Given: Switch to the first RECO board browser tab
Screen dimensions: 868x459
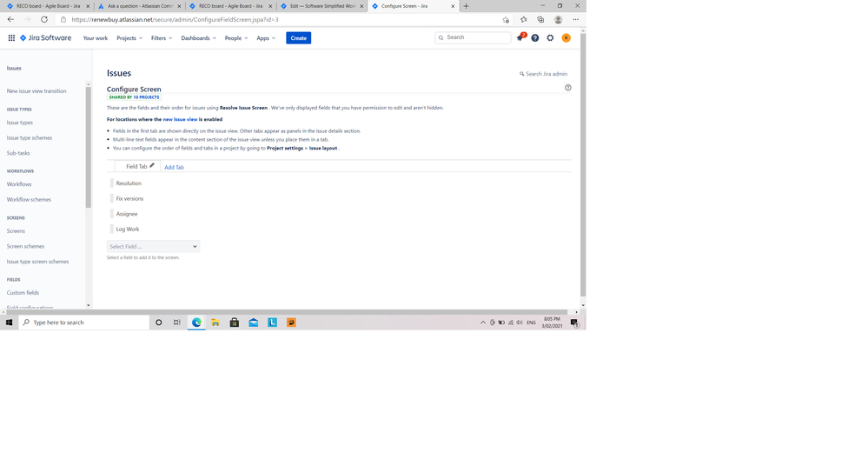Looking at the screenshot, I should (48, 6).
